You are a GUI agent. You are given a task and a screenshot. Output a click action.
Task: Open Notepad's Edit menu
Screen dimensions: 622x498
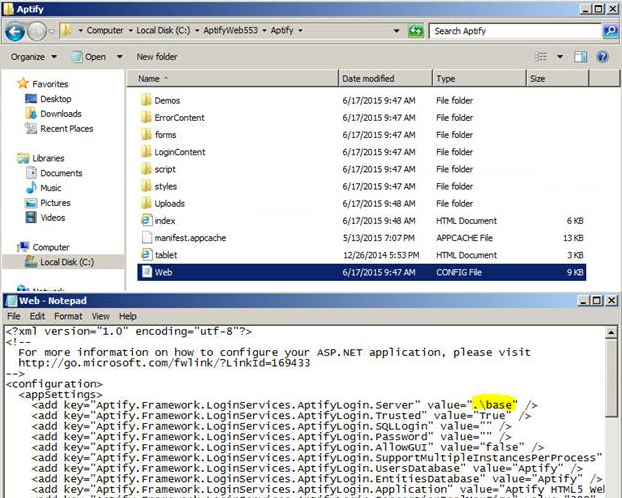(x=39, y=316)
